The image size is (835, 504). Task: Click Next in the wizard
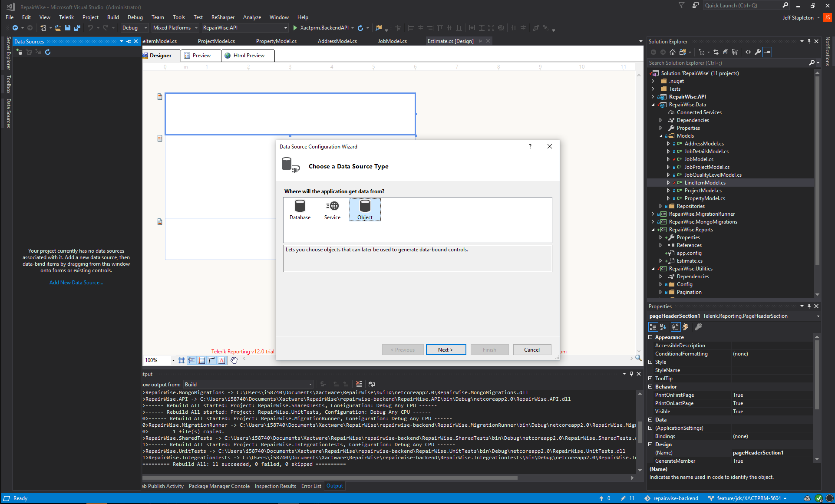(446, 350)
